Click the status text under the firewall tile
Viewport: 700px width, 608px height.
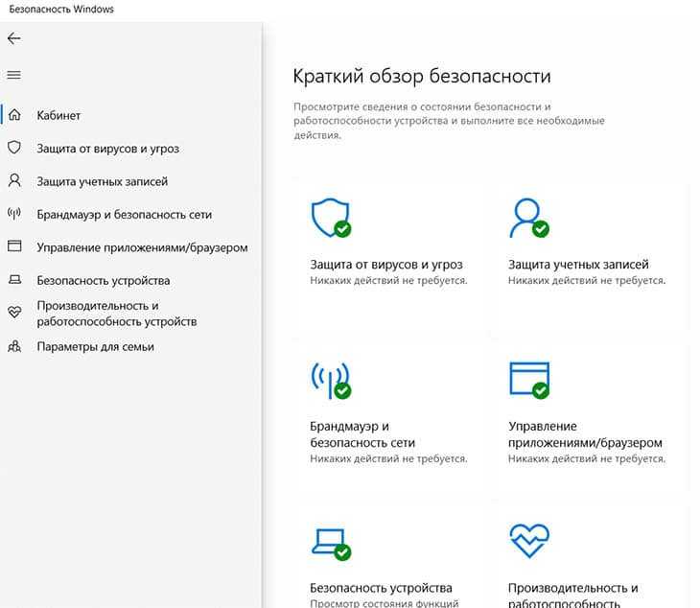(x=389, y=458)
